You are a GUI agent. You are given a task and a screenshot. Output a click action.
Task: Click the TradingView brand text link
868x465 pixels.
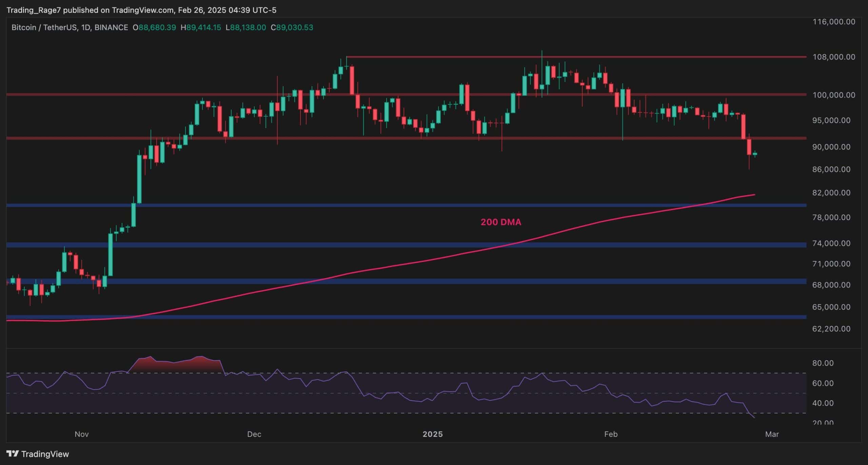45,454
